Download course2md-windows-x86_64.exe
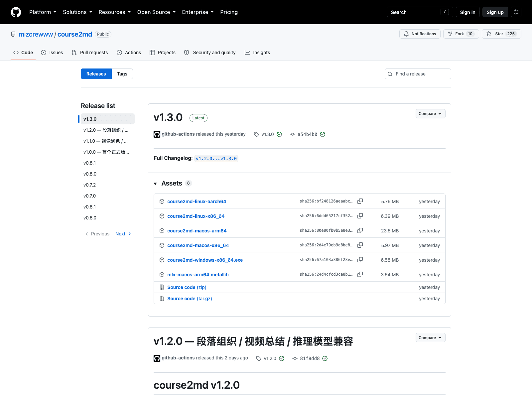This screenshot has width=532, height=399. click(x=205, y=260)
